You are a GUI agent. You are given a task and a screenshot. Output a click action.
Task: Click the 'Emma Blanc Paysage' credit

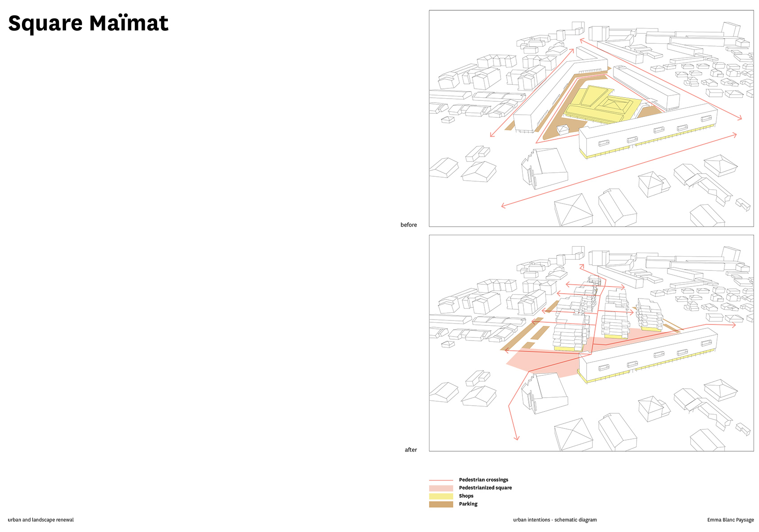tap(730, 520)
